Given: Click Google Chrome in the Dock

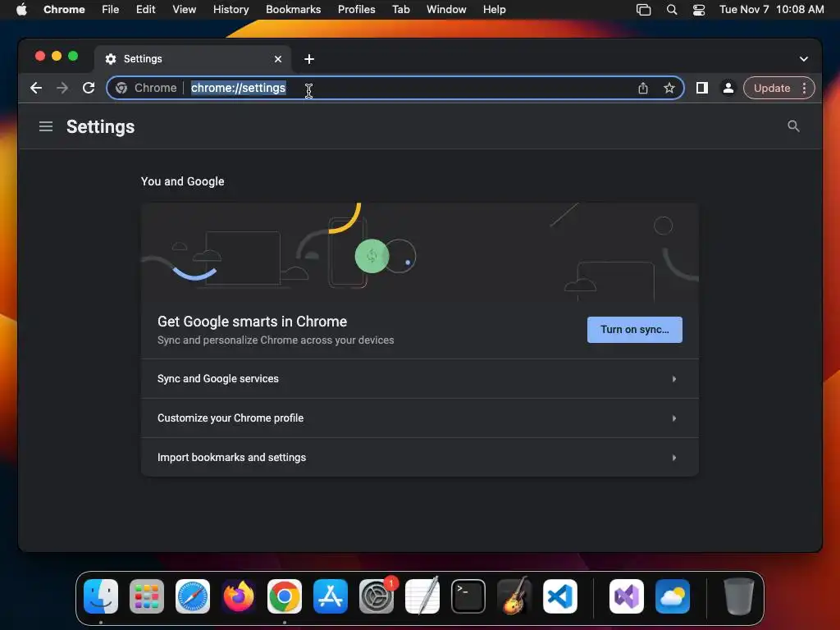Looking at the screenshot, I should [x=285, y=596].
